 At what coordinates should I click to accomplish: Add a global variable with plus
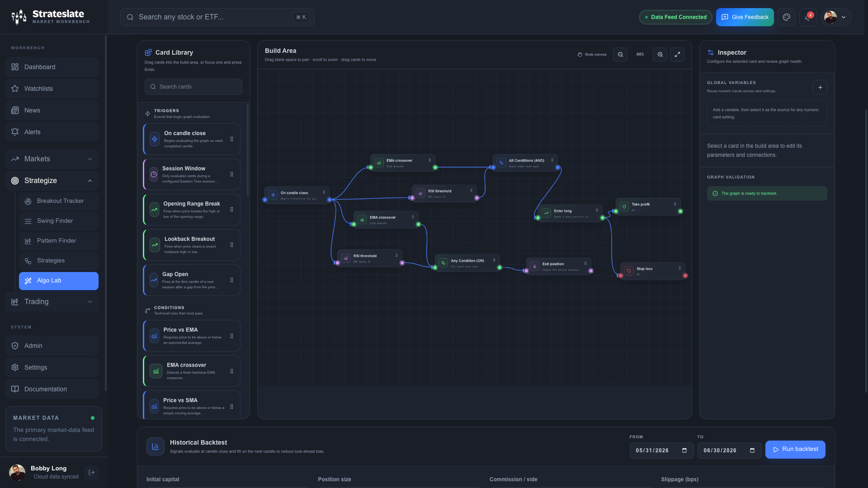tap(820, 87)
